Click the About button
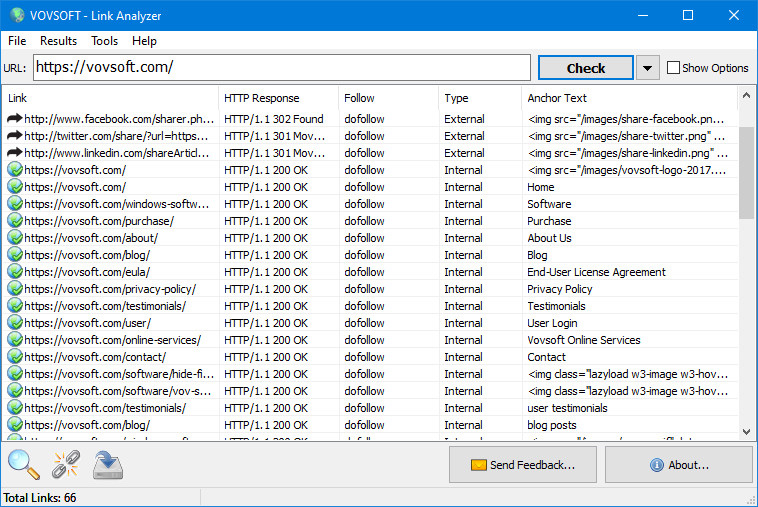The height and width of the screenshot is (507, 758). [x=679, y=465]
